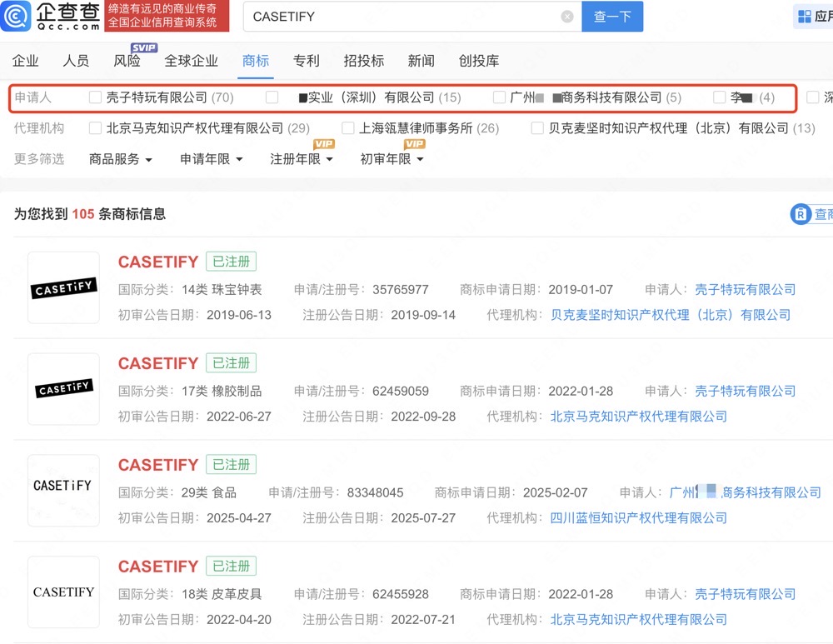
Task: Expand the 商品服务 filter dropdown
Action: [x=121, y=159]
